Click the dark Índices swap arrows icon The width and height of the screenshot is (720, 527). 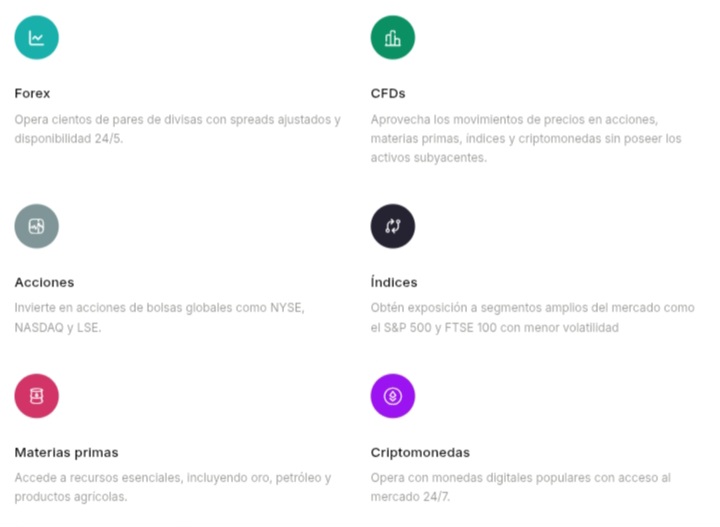tap(392, 226)
